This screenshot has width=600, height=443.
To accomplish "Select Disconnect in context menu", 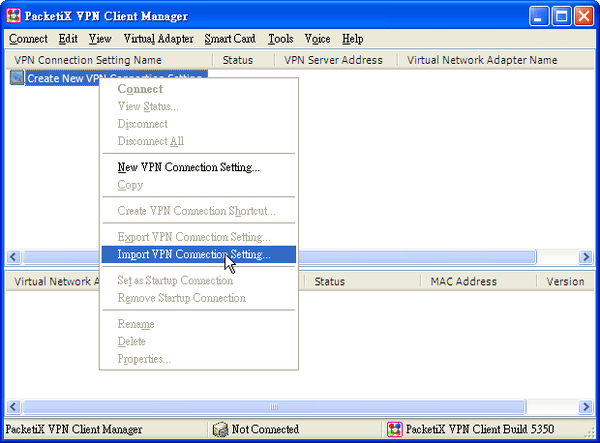I will (199, 124).
